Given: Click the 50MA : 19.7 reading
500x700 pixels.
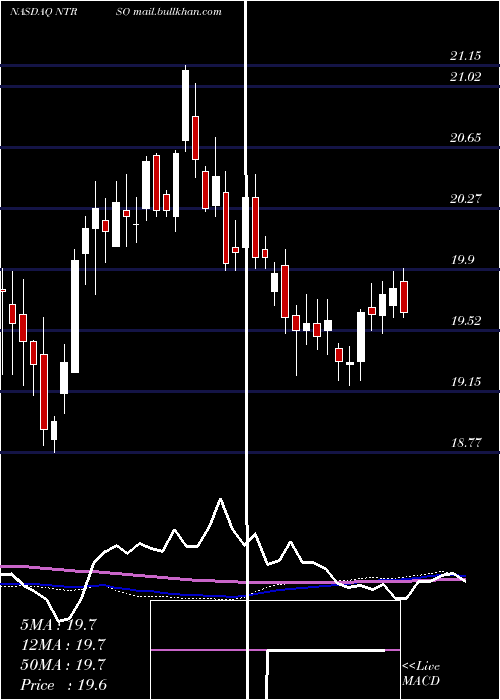Looking at the screenshot, I should click(x=63, y=665).
